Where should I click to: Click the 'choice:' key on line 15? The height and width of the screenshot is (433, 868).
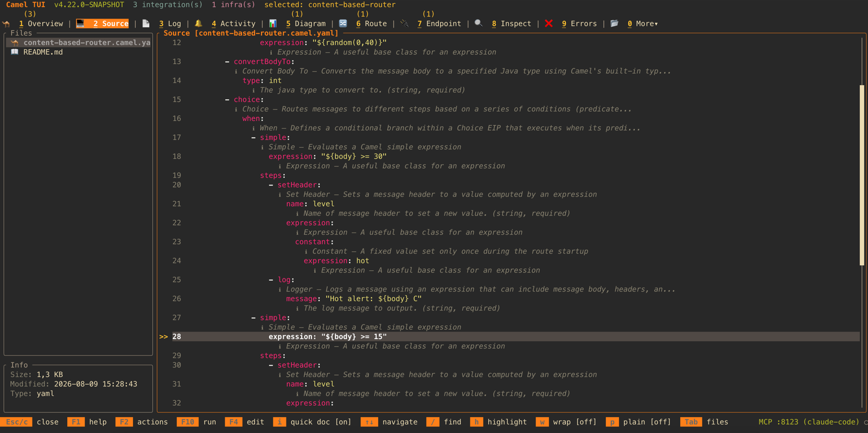pyautogui.click(x=249, y=100)
